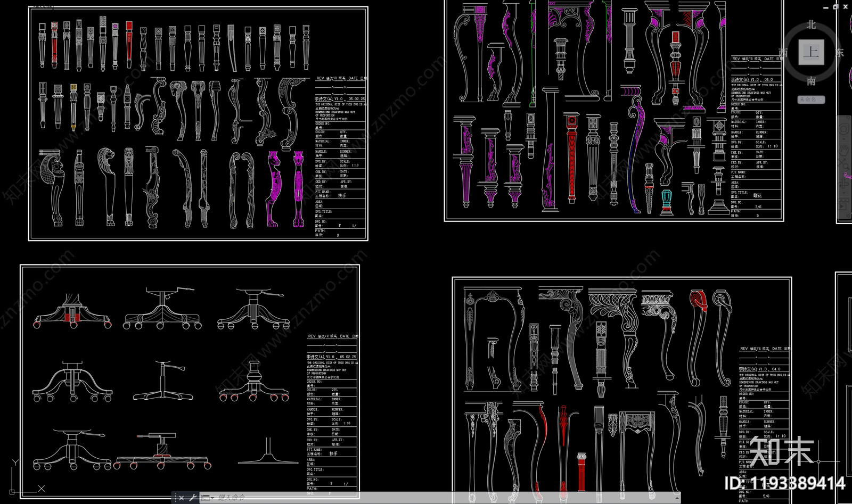This screenshot has width=852, height=504.
Task: Expand the SteeringWheels options arrow
Action: (843, 139)
